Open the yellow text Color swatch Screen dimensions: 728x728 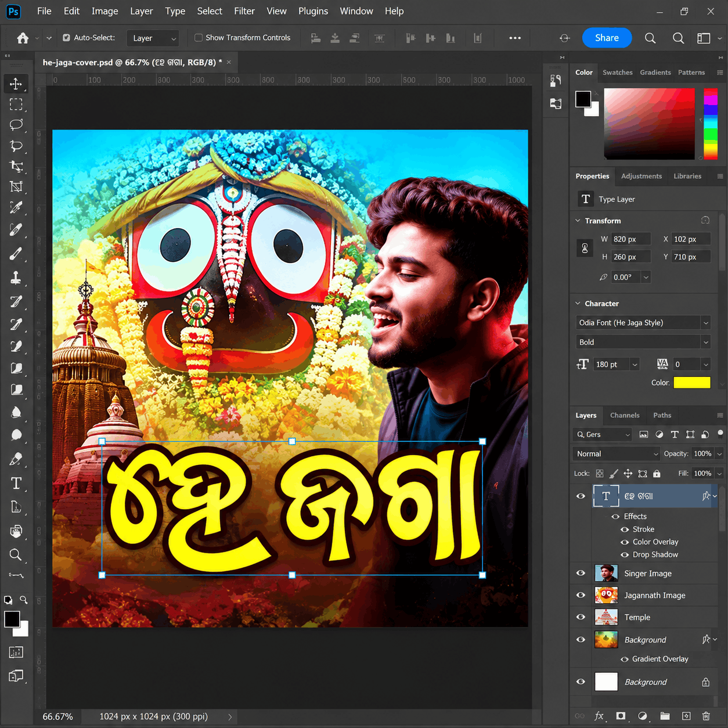click(692, 383)
